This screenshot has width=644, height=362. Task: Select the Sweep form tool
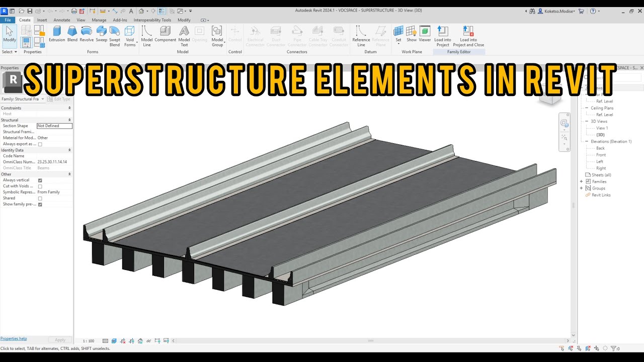pyautogui.click(x=102, y=34)
